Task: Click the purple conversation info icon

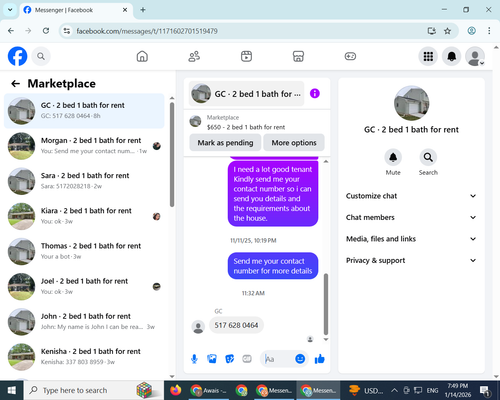Action: pyautogui.click(x=315, y=93)
